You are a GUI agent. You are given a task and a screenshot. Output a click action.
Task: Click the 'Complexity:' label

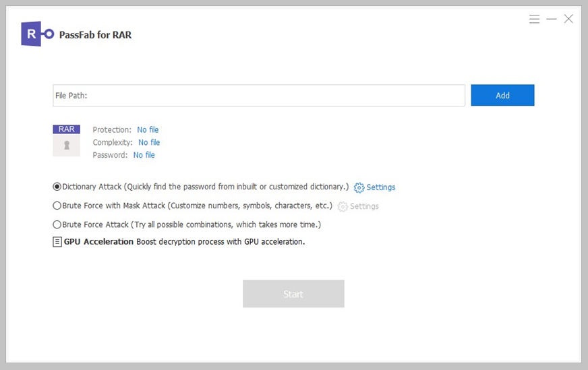click(113, 142)
